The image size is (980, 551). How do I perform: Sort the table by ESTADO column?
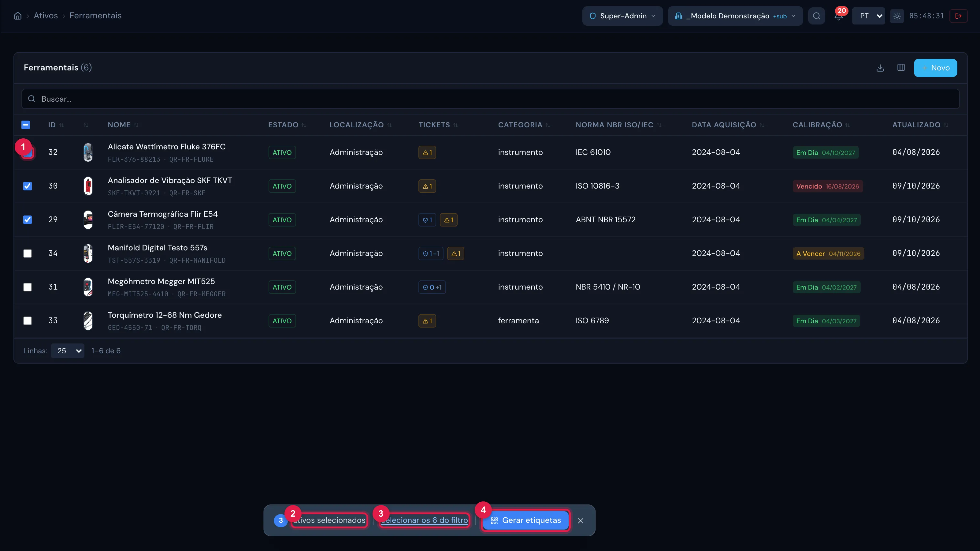287,125
